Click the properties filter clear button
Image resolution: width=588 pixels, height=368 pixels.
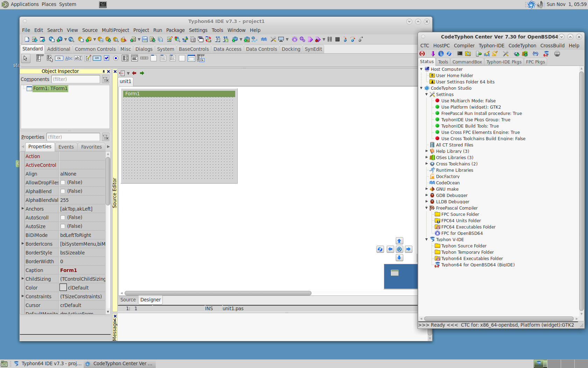[106, 137]
